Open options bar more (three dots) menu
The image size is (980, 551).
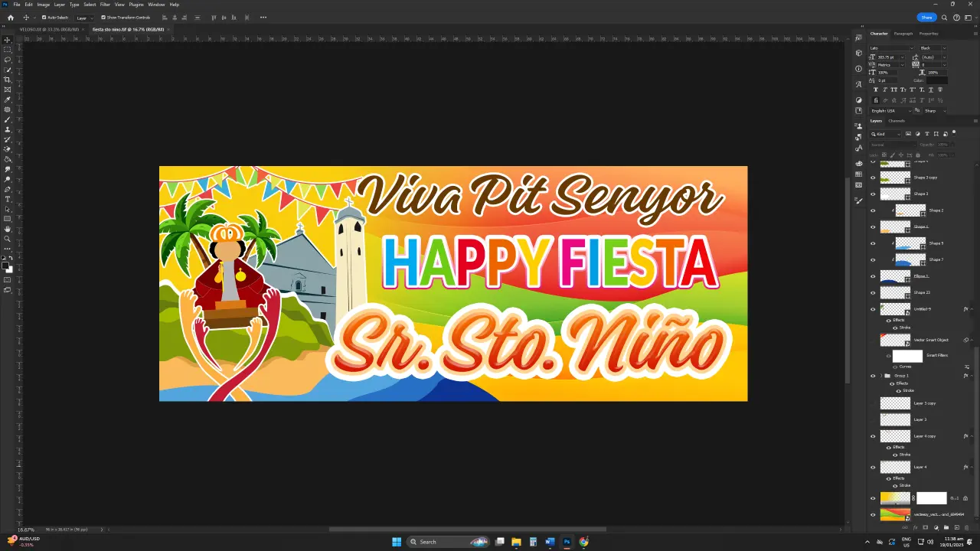click(263, 18)
